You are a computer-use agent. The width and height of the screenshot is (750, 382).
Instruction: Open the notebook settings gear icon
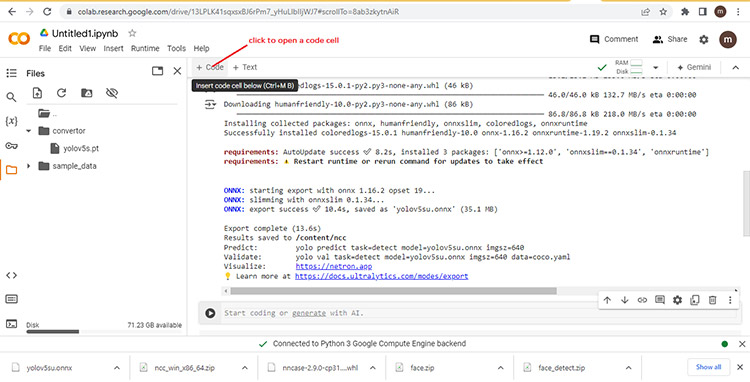(704, 40)
